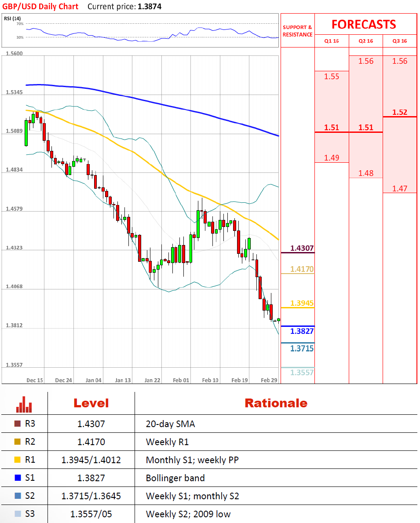Click the RSI 30% threshold label
The image size is (420, 523).
(20, 37)
